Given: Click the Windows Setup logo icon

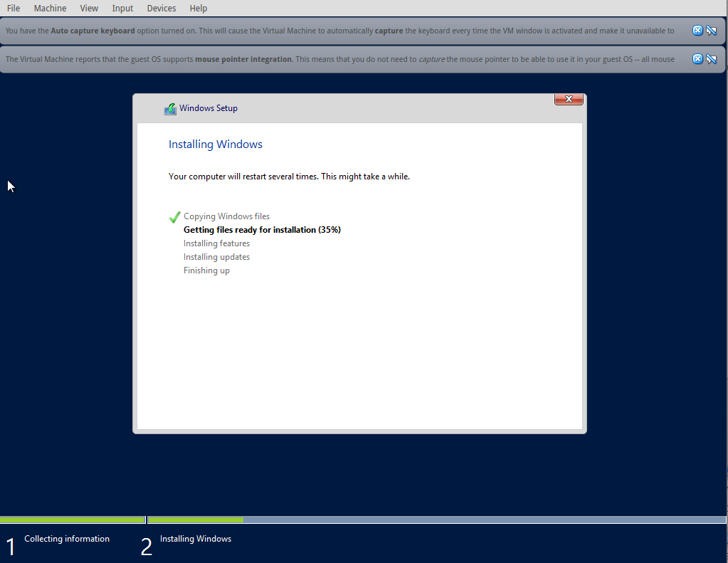Looking at the screenshot, I should point(170,108).
